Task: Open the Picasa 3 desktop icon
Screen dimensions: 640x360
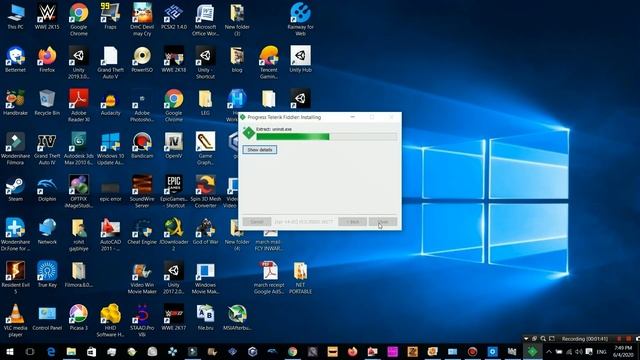Action: [79, 318]
